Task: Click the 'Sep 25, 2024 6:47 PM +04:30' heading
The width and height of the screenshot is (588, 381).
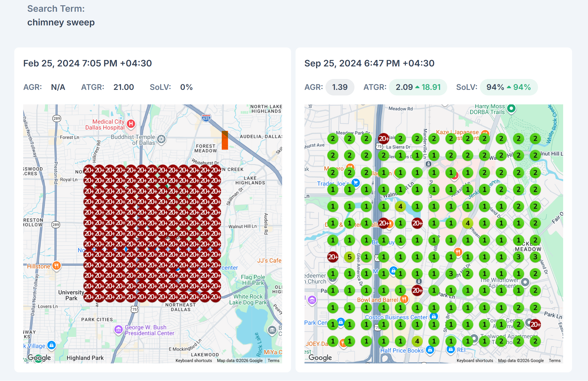Action: (369, 63)
